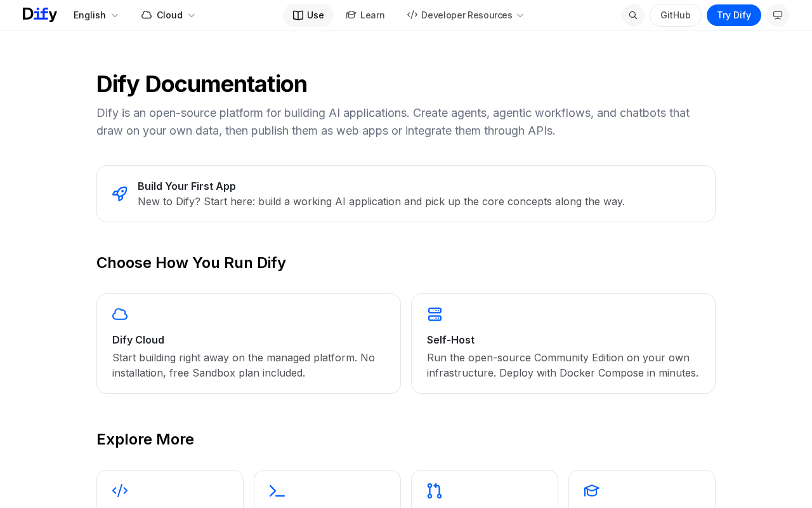Screen dimensions: 812x508
Task: Click the Choose How You Run Dify heading
Action: [191, 263]
